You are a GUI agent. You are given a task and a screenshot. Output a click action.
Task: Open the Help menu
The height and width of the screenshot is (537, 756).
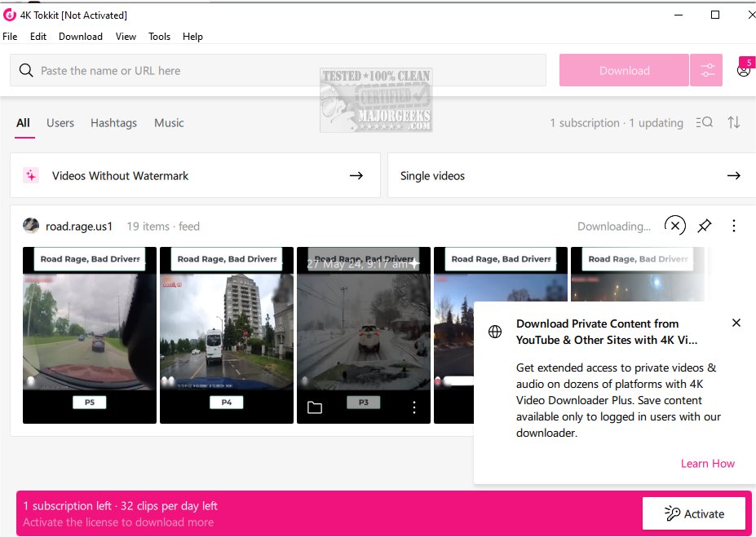pyautogui.click(x=192, y=37)
